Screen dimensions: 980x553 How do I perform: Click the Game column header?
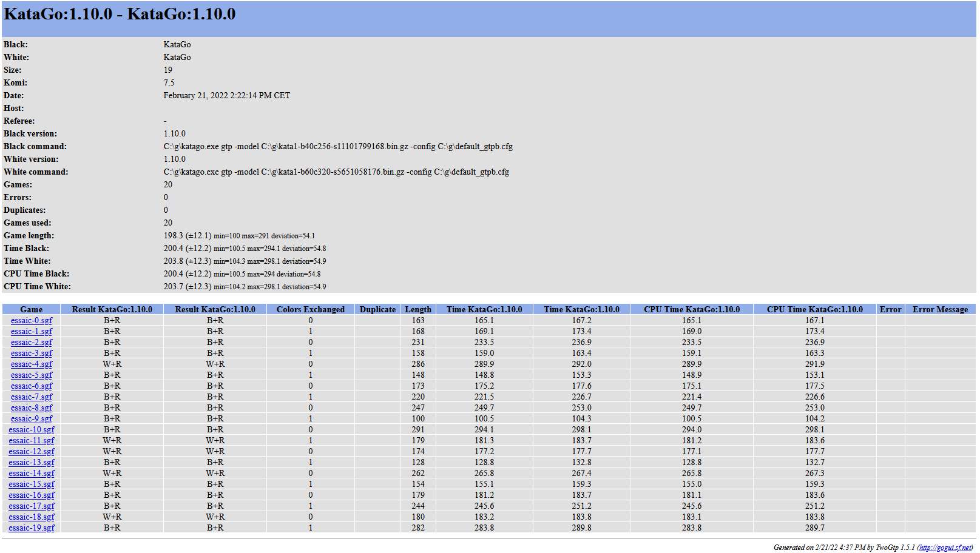click(x=32, y=309)
